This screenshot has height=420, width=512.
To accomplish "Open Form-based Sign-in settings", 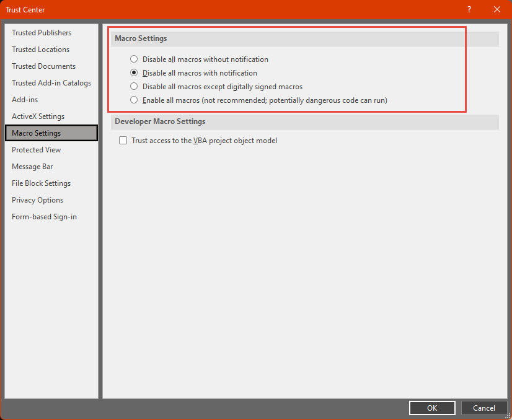I will tap(44, 216).
